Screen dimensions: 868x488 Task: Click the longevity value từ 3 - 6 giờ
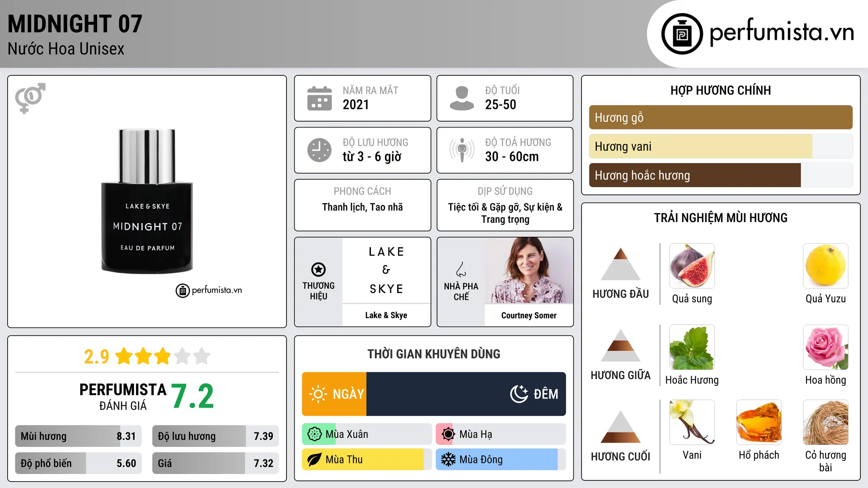[372, 157]
